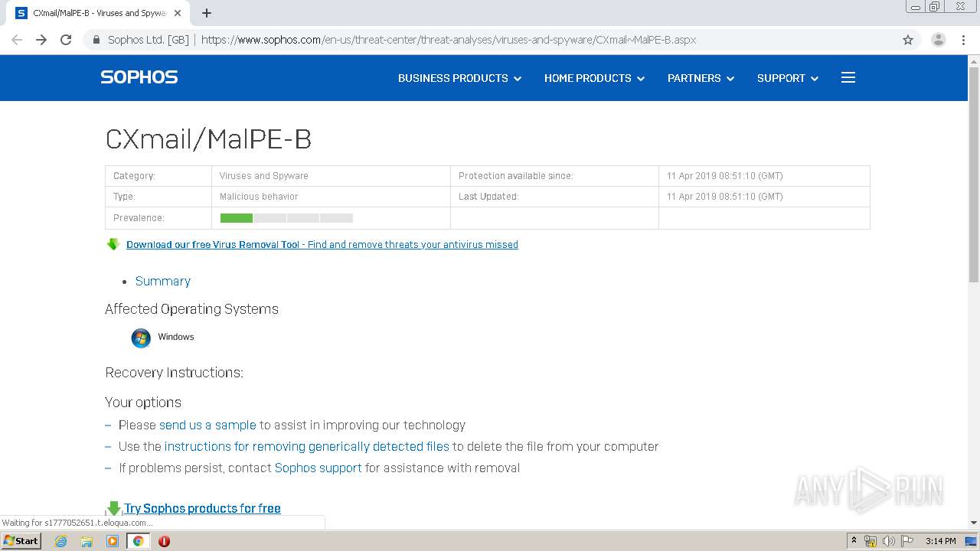980x551 pixels.
Task: Click the browser back arrow
Action: (x=17, y=40)
